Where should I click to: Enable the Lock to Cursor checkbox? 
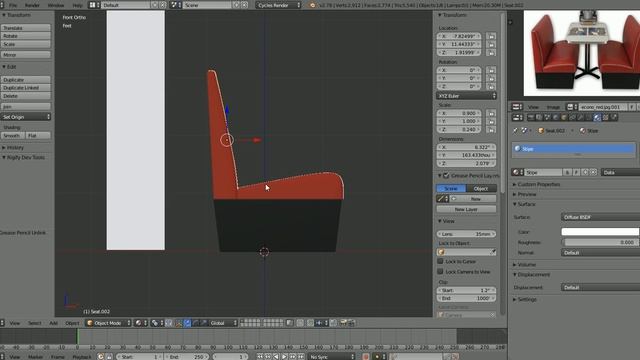(440, 261)
